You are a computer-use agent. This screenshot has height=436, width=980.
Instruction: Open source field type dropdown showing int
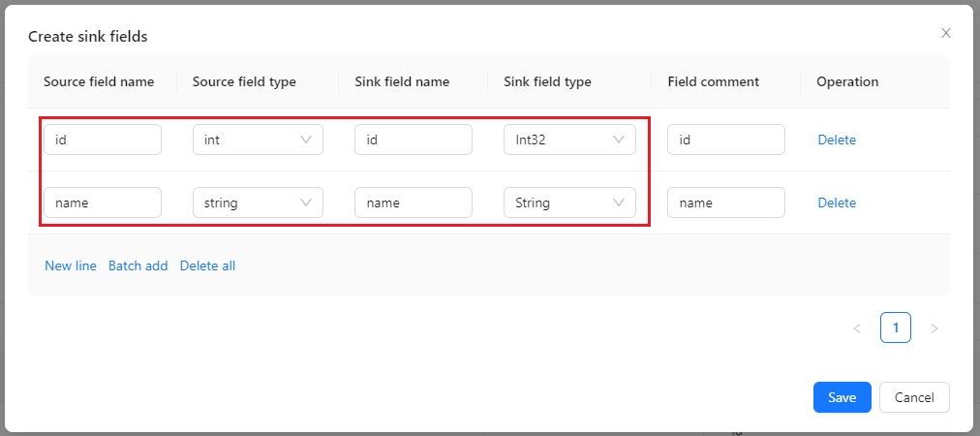[258, 140]
